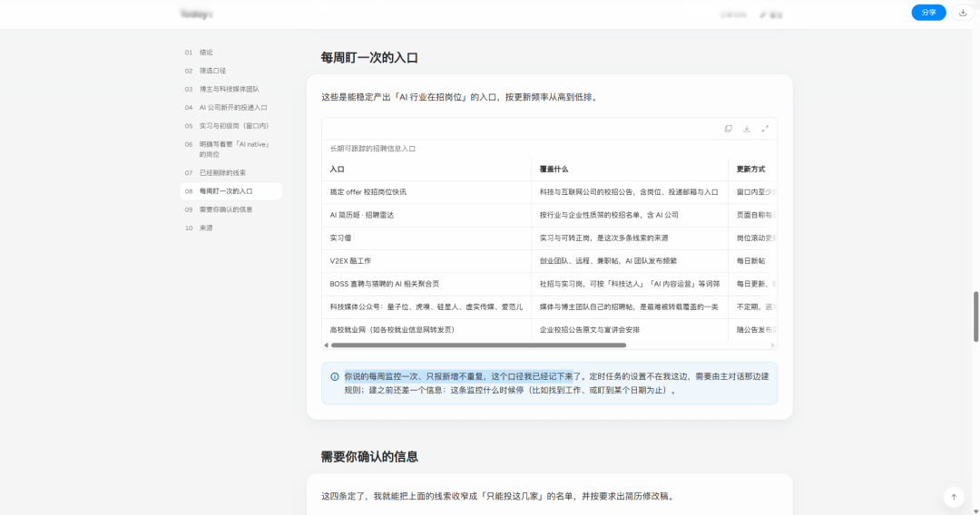Click the 高校就业网 table cell
This screenshot has height=515, width=980.
tap(426, 330)
